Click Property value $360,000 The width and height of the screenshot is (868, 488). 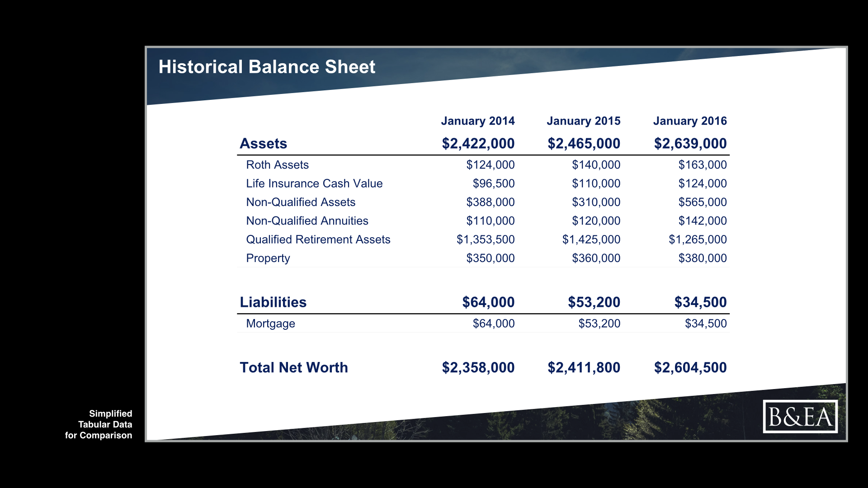(596, 258)
